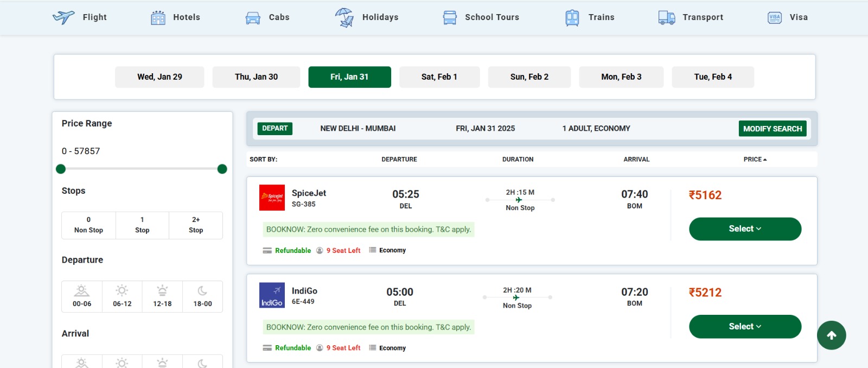Expand Select options for SpiceJet flight

point(745,229)
